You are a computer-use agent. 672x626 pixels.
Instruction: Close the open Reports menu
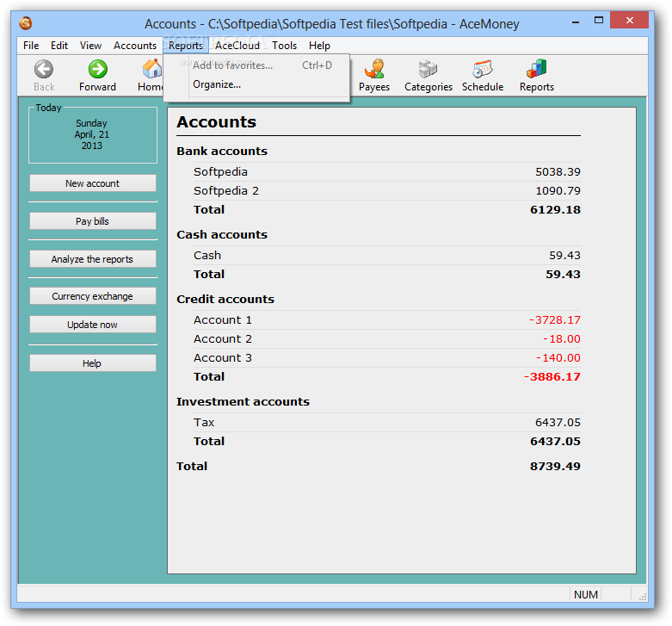186,46
